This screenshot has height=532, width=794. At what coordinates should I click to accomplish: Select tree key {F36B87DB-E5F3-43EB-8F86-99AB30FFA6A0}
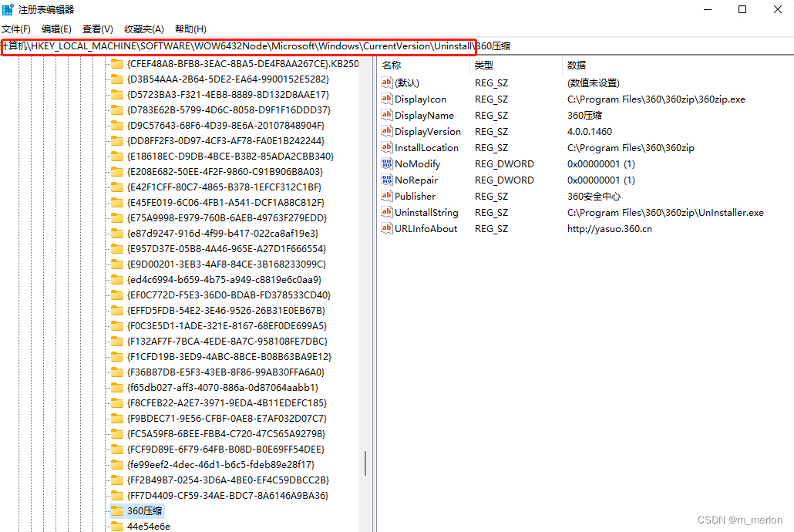(225, 372)
